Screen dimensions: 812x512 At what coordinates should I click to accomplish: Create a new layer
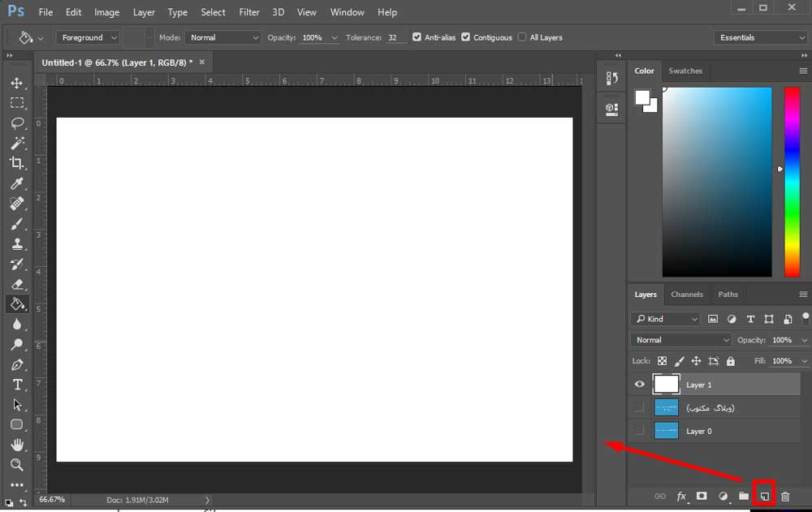pos(764,497)
